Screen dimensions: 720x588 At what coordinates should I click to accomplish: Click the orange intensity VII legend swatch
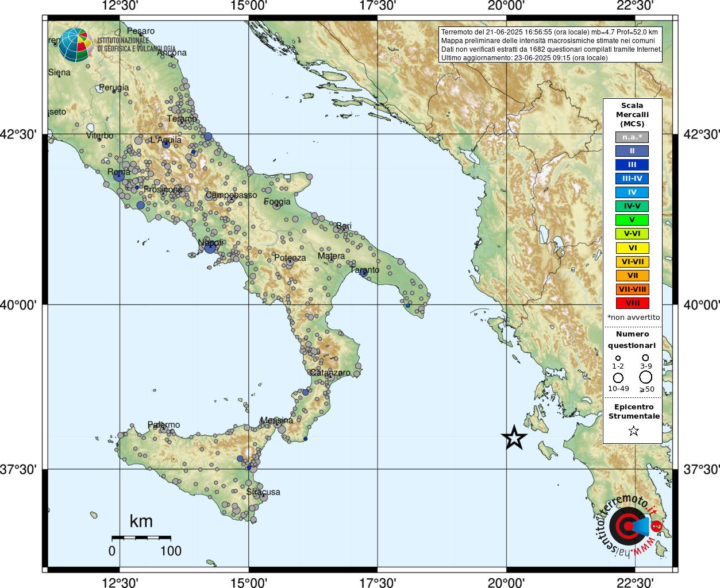pyautogui.click(x=632, y=276)
